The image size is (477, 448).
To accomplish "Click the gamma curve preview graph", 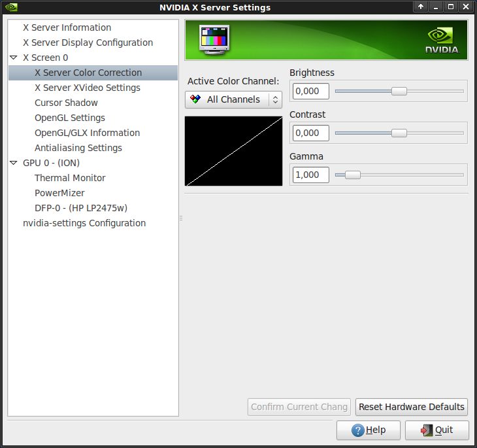I will click(x=234, y=151).
